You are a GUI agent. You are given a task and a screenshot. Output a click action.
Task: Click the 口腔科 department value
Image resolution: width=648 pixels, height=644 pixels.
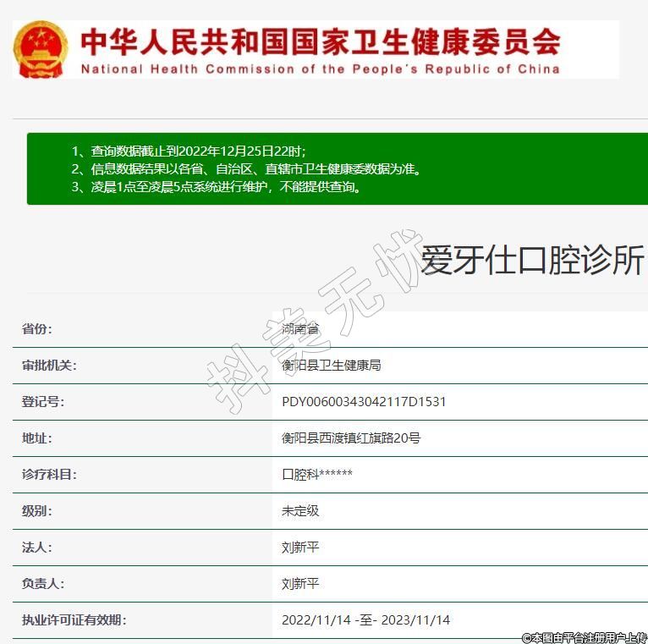tap(317, 475)
